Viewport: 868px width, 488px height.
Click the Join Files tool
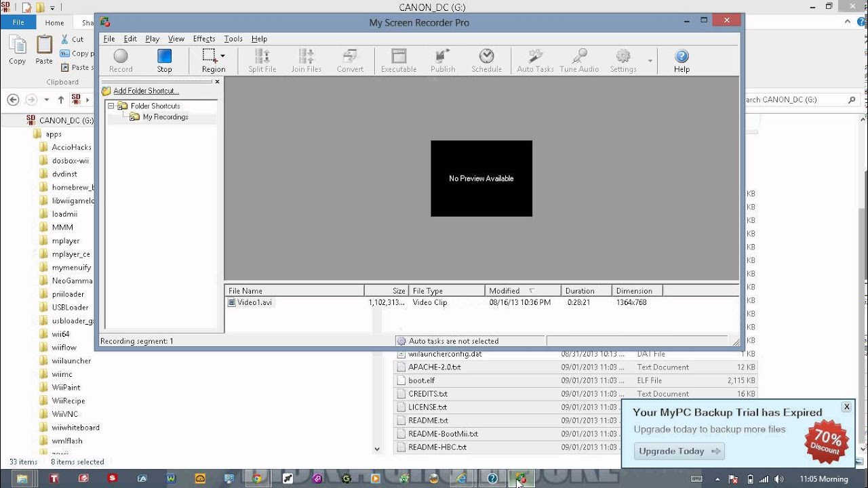point(307,60)
